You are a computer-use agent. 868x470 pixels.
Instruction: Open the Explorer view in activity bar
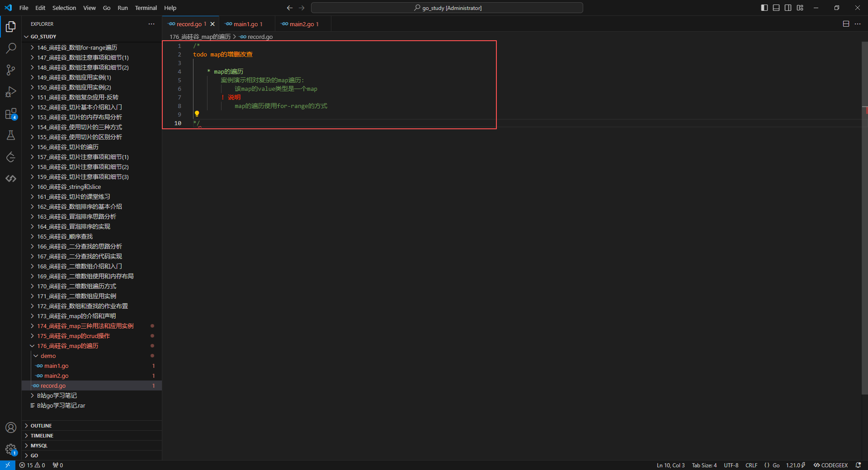point(11,27)
